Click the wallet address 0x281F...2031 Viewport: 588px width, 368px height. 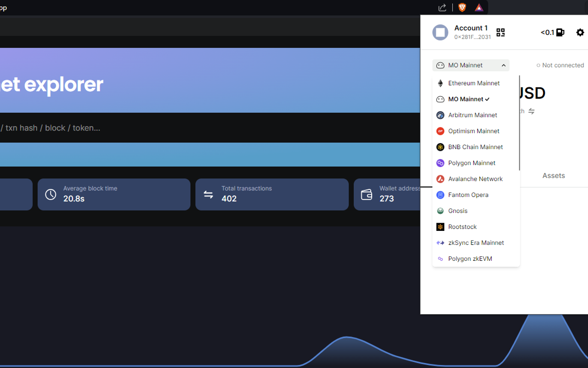point(473,37)
